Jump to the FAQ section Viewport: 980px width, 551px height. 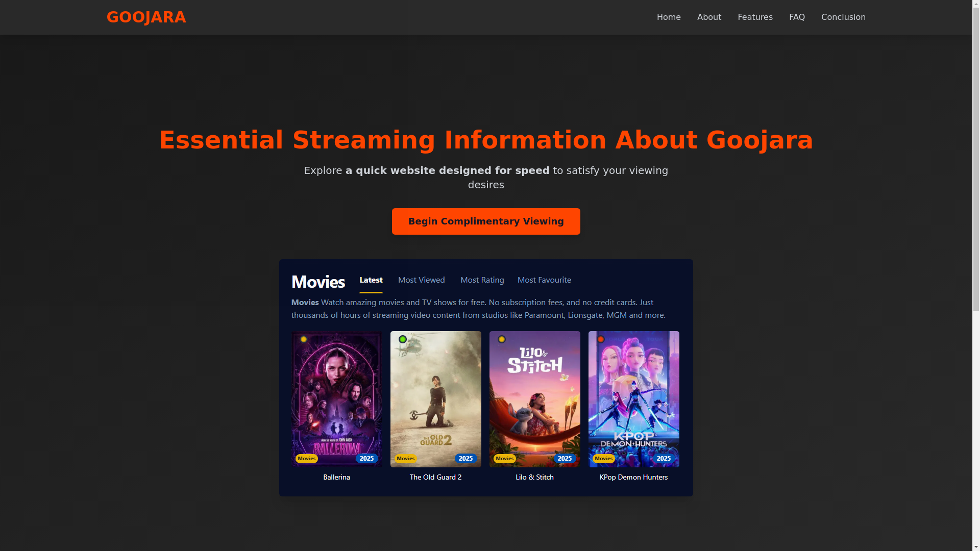797,17
